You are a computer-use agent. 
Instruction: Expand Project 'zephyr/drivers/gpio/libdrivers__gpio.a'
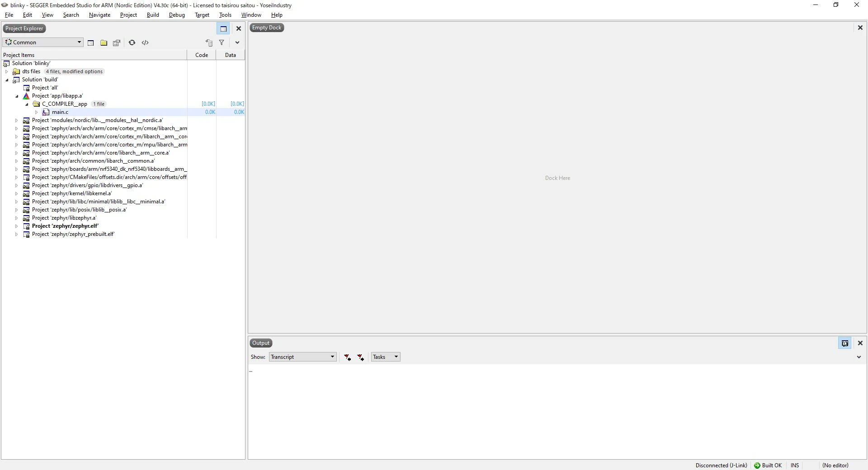(17, 185)
